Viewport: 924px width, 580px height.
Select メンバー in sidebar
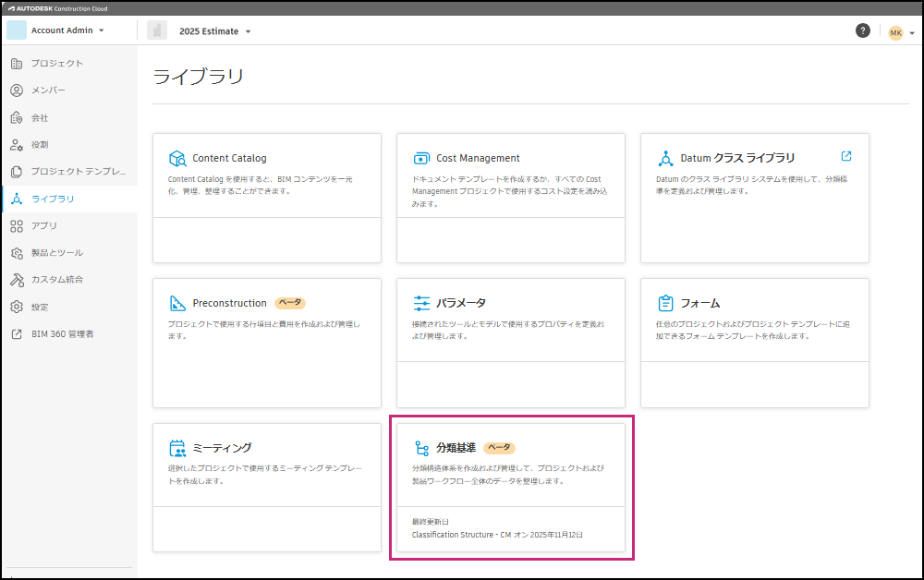(x=48, y=91)
